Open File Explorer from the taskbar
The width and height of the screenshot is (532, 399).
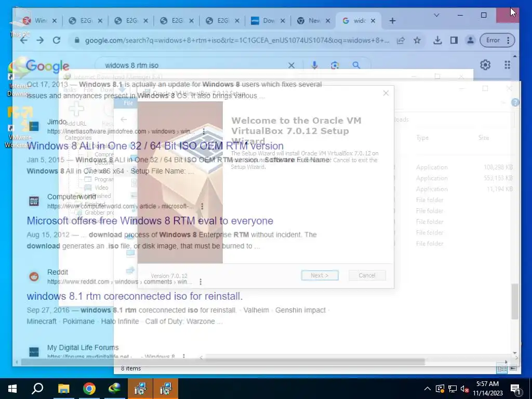coord(63,389)
